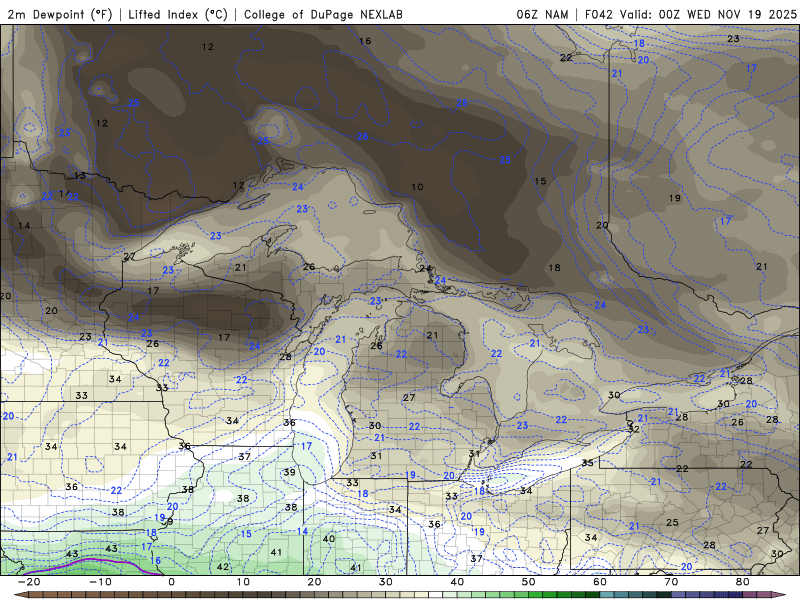Click the black "13" dewpoint value on the map
This screenshot has width=800, height=600.
pos(80,176)
